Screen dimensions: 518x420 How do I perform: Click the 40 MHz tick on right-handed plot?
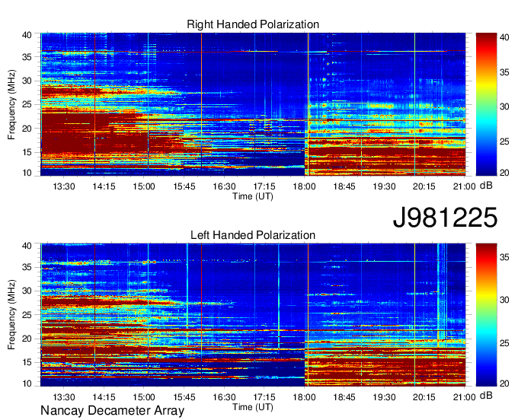tap(27, 35)
